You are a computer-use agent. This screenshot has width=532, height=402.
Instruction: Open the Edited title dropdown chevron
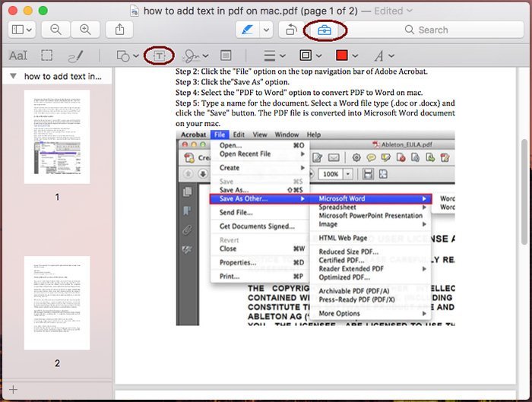(410, 11)
